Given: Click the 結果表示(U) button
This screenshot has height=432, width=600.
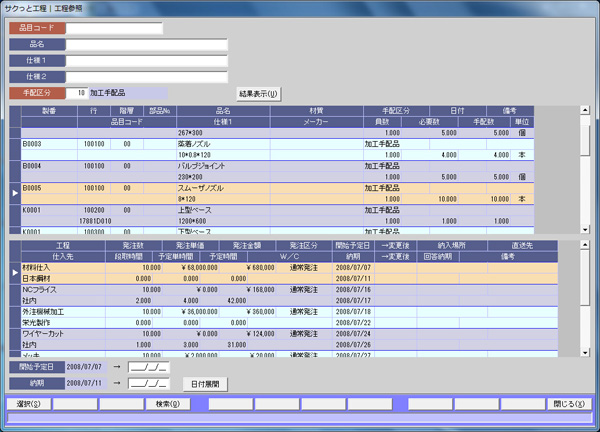Looking at the screenshot, I should click(258, 93).
